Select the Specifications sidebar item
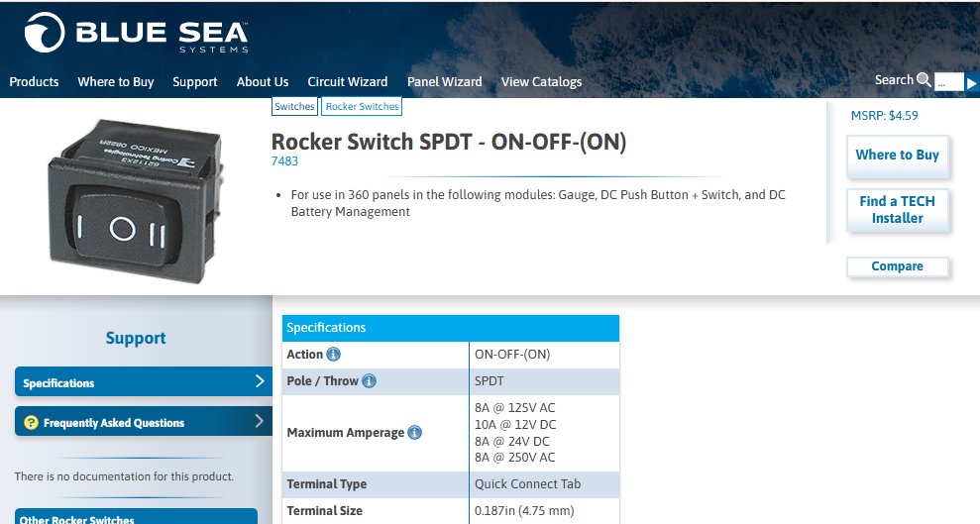Viewport: 980px width, 524px height. pyautogui.click(x=143, y=381)
